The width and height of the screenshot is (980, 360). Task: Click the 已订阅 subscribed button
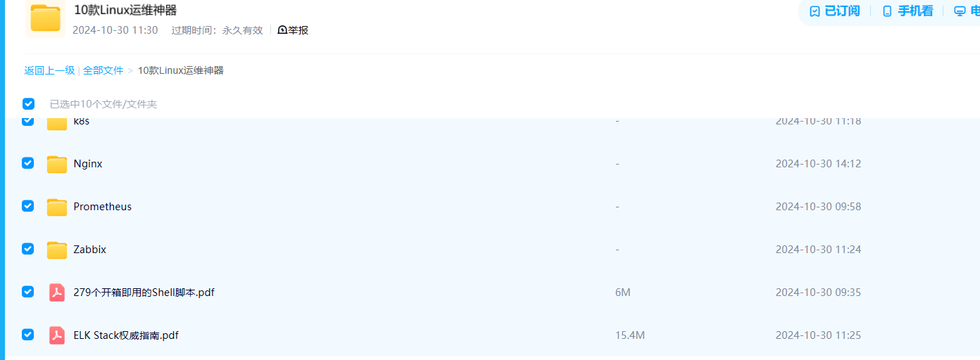(835, 11)
